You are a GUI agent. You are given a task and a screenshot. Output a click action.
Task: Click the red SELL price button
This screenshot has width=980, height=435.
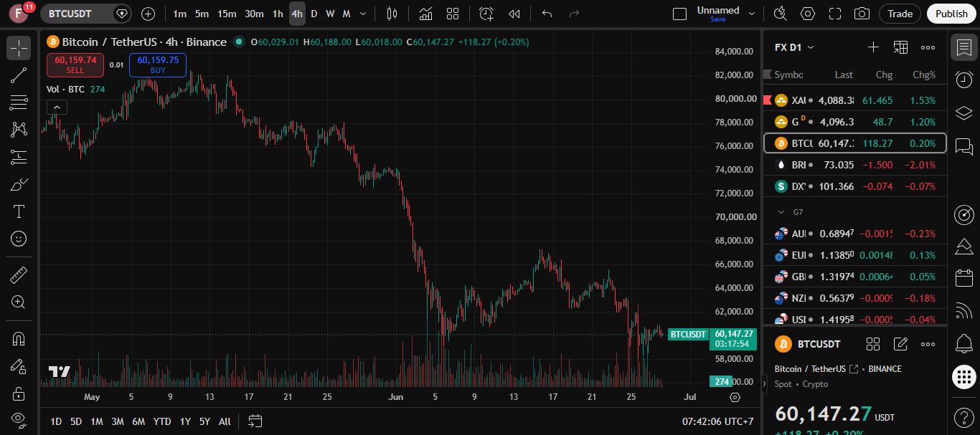coord(75,65)
